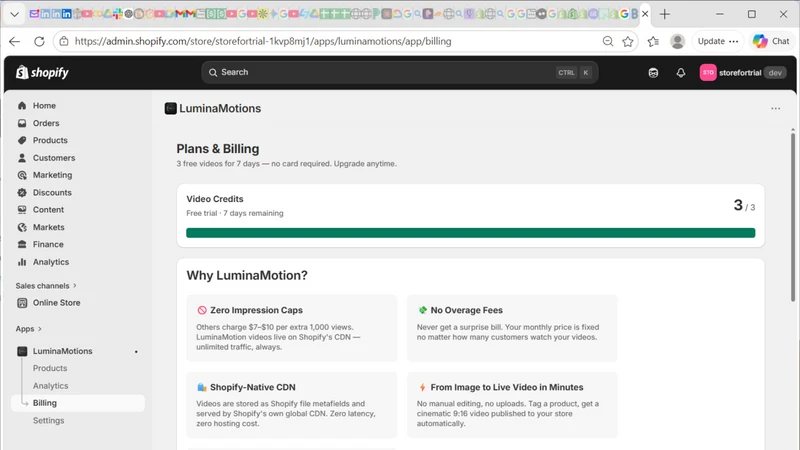
Task: Click the '3 / 3' credits counter
Action: click(744, 206)
